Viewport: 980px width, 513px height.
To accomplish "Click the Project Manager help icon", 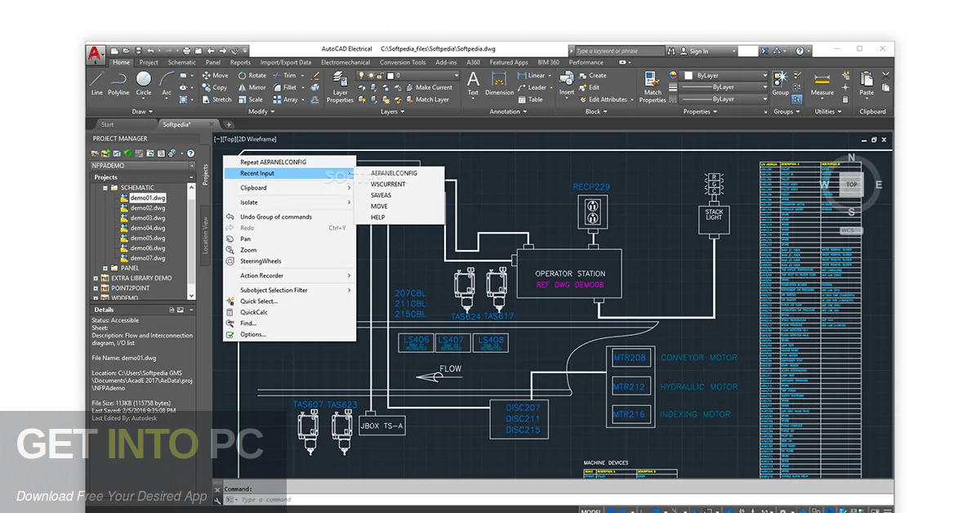I will click(191, 153).
